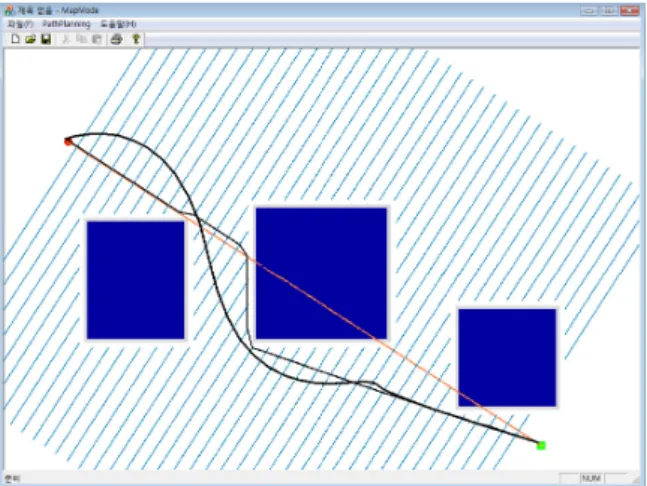Open the 도움말(H) menu
Screen dimensions: 647x486
pyautogui.click(x=118, y=24)
